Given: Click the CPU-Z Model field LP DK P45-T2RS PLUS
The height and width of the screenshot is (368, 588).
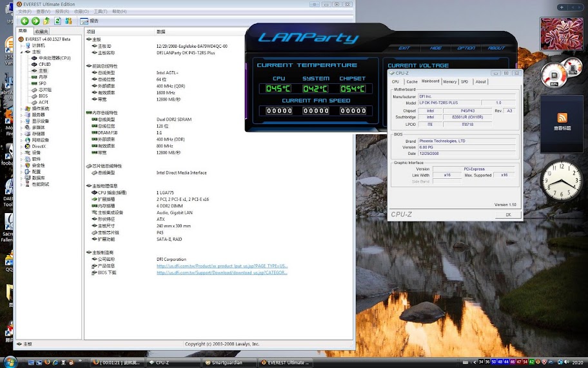Looking at the screenshot, I should point(449,103).
